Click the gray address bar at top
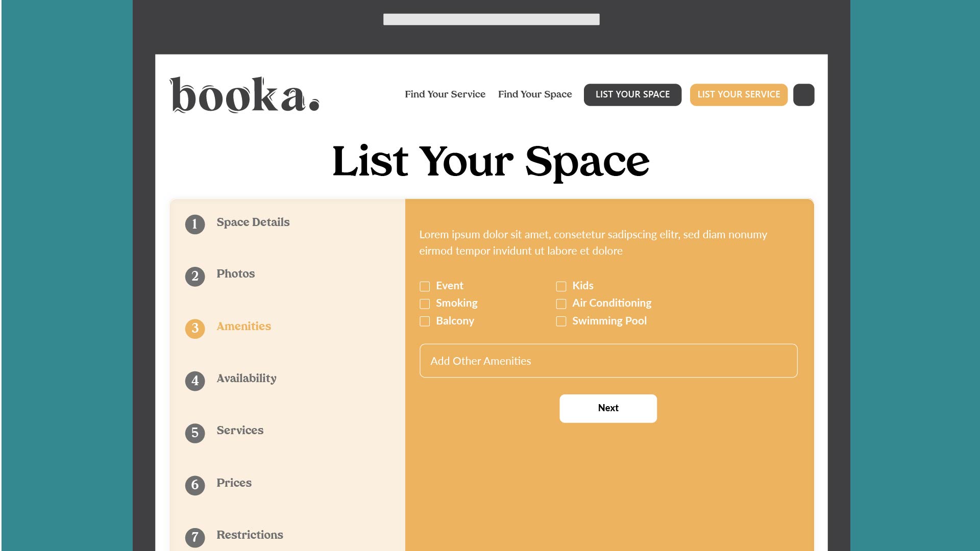The width and height of the screenshot is (980, 551). point(491,19)
